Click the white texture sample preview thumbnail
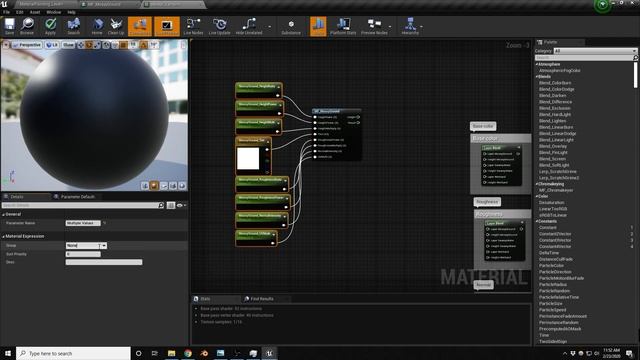This screenshot has height=360, width=640. click(248, 158)
